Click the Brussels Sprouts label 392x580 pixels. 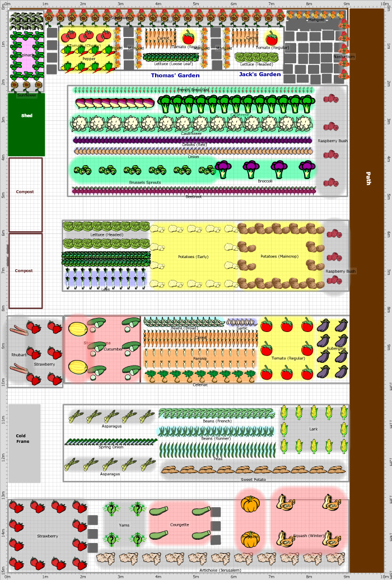[144, 183]
